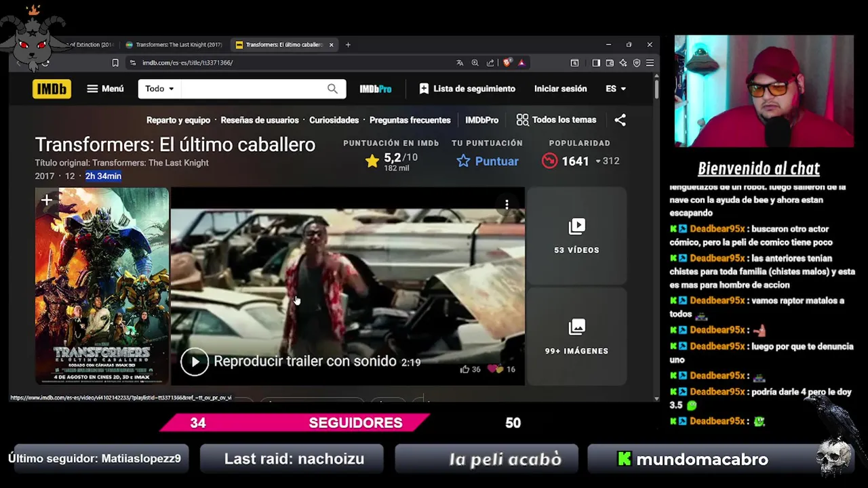The width and height of the screenshot is (868, 488).
Task: Click the 'Transformers: El último caballero' heading
Action: pos(175,144)
